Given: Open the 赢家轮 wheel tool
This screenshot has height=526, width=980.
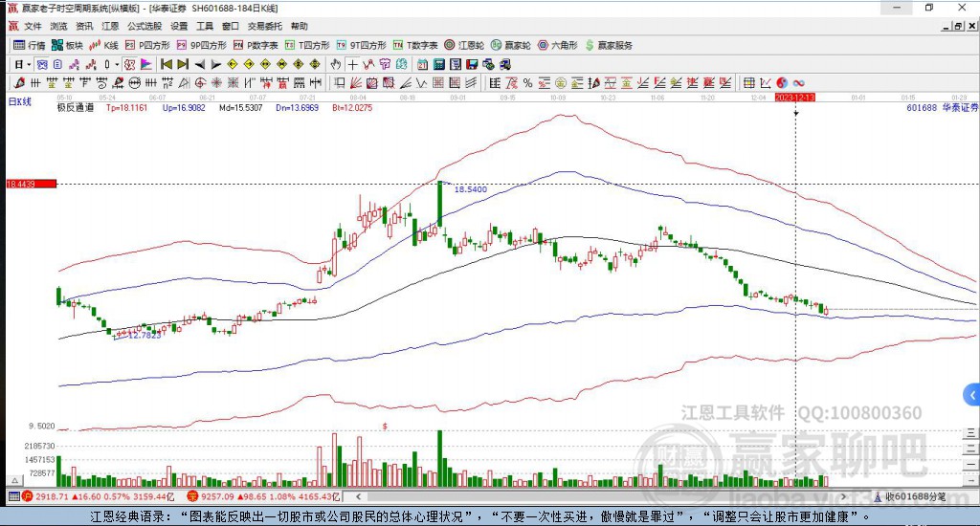Looking at the screenshot, I should point(511,45).
